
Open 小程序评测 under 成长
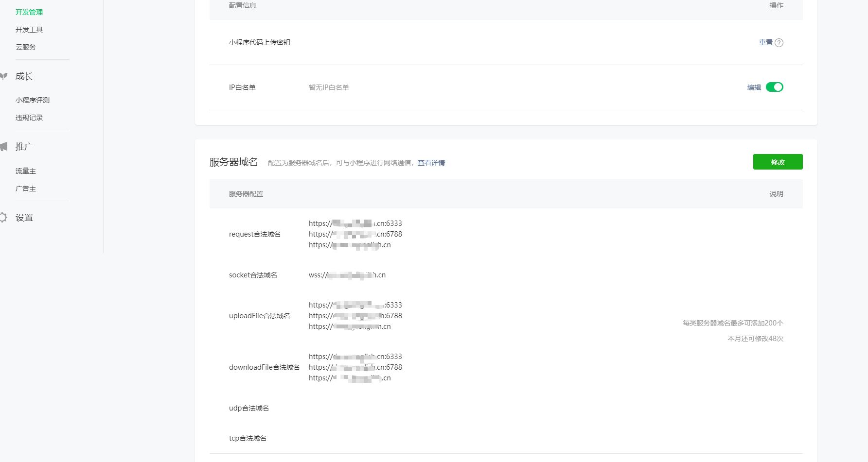coord(32,100)
